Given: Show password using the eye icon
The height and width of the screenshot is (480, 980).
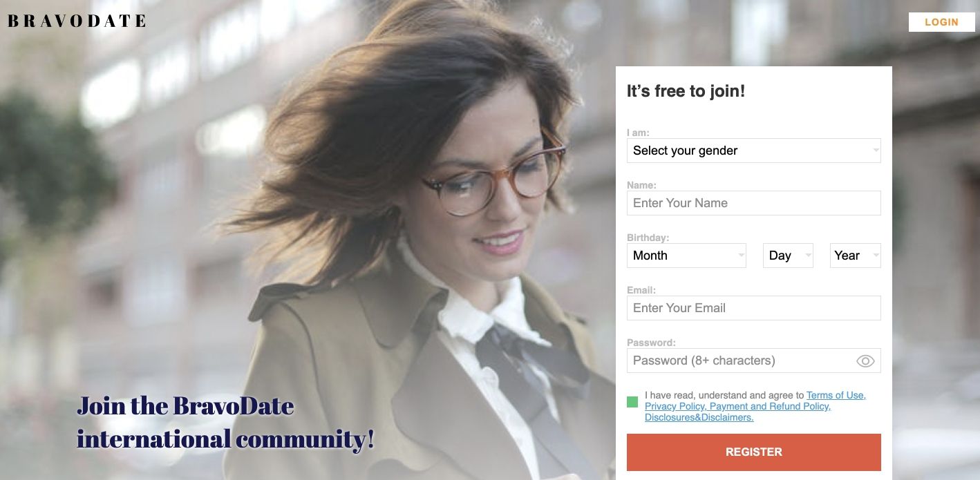Looking at the screenshot, I should 865,361.
